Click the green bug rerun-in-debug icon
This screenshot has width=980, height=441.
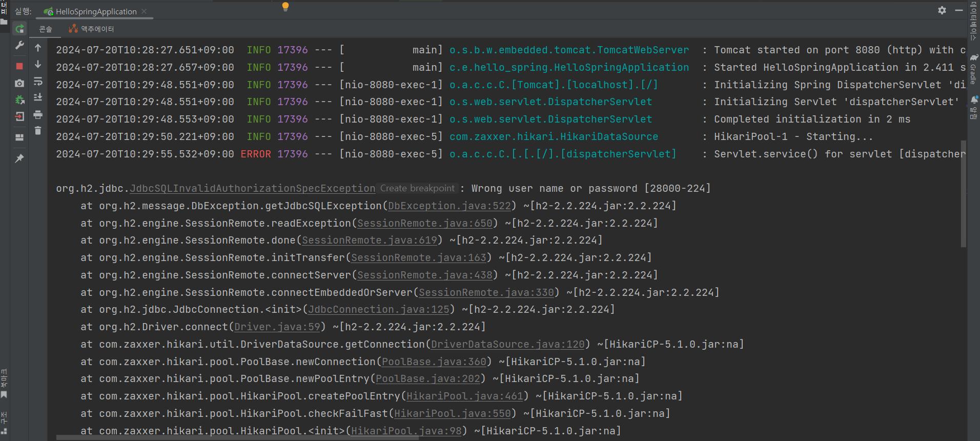click(x=19, y=100)
